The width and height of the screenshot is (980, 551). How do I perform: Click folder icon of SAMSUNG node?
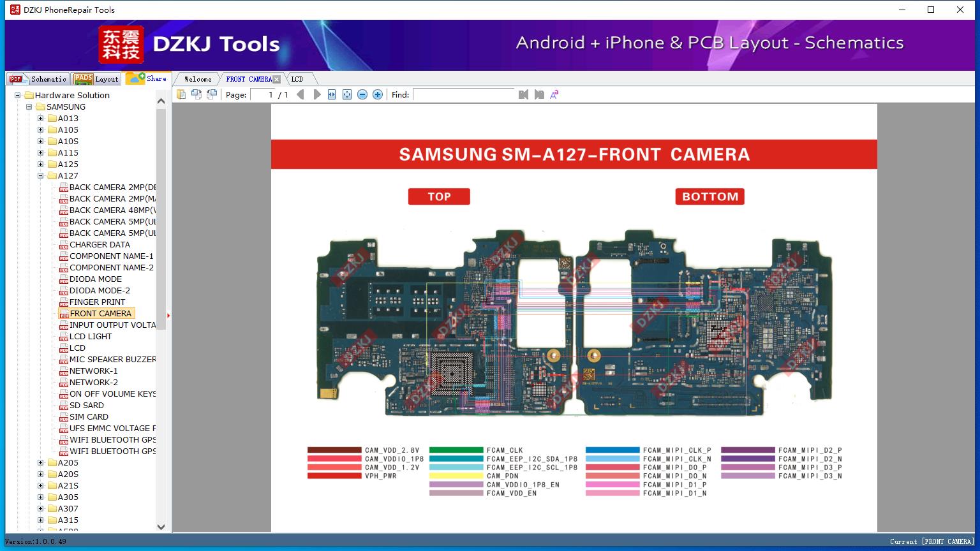pyautogui.click(x=41, y=107)
